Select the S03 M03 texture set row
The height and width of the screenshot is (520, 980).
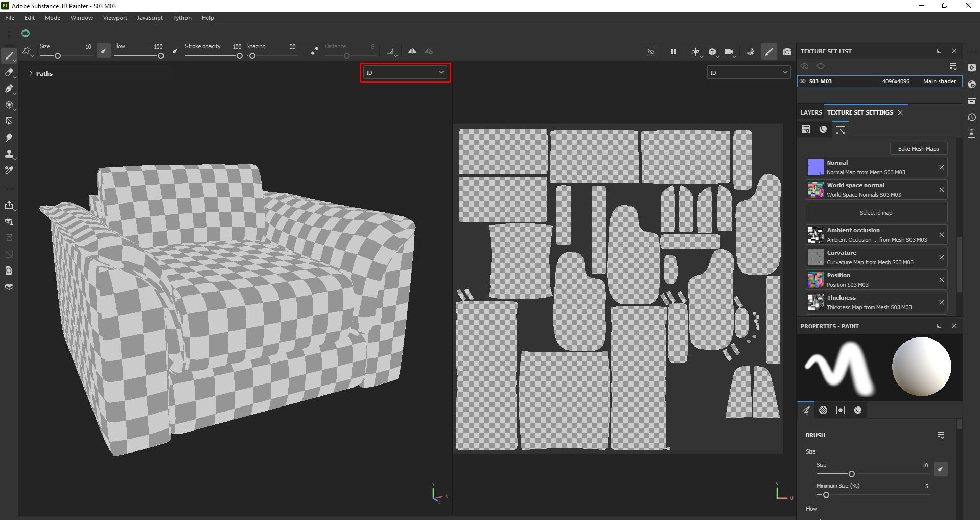(x=879, y=81)
